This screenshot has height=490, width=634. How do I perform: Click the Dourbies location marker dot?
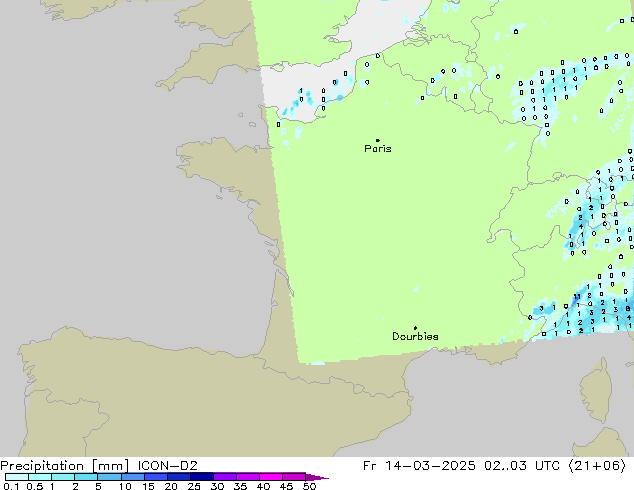[415, 328]
